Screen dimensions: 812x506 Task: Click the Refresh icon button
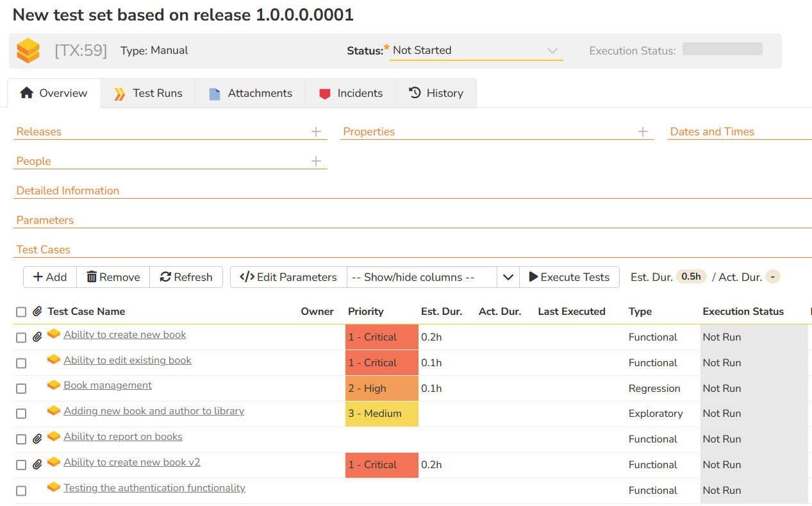click(186, 277)
